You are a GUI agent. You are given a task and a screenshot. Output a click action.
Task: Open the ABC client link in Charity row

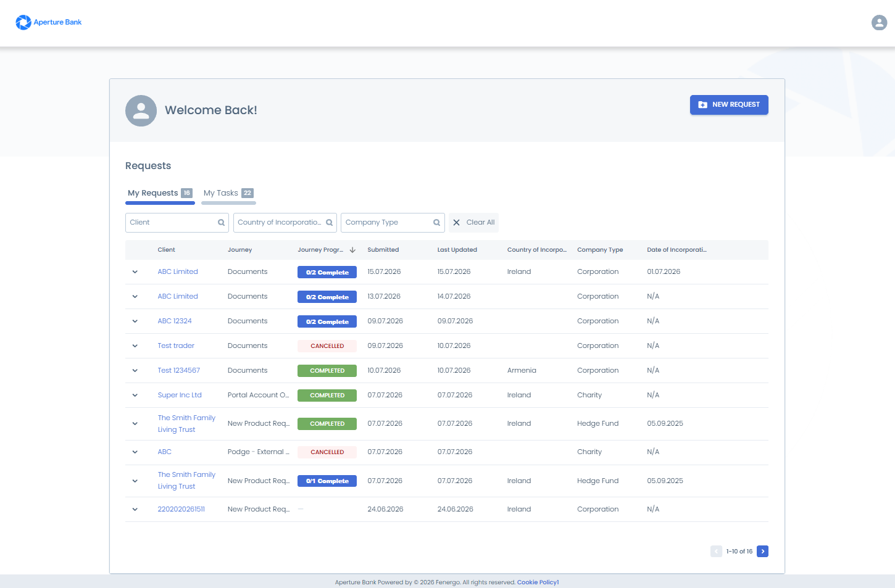click(x=164, y=452)
